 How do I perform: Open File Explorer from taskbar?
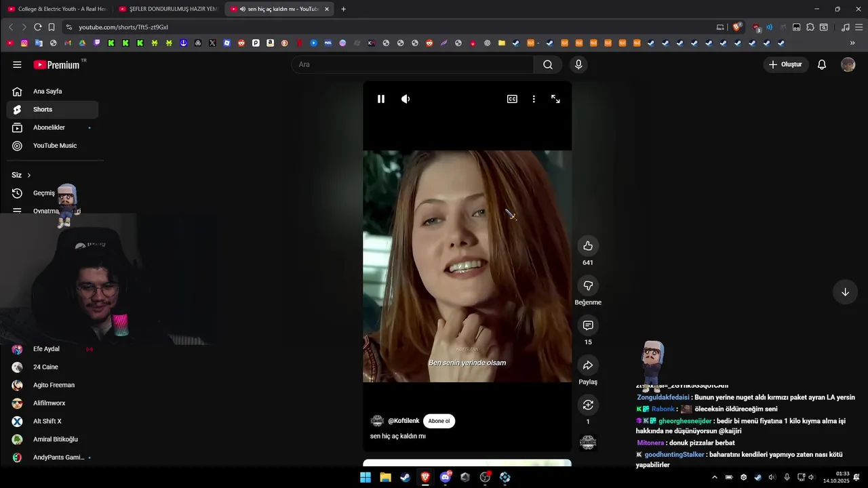385,477
